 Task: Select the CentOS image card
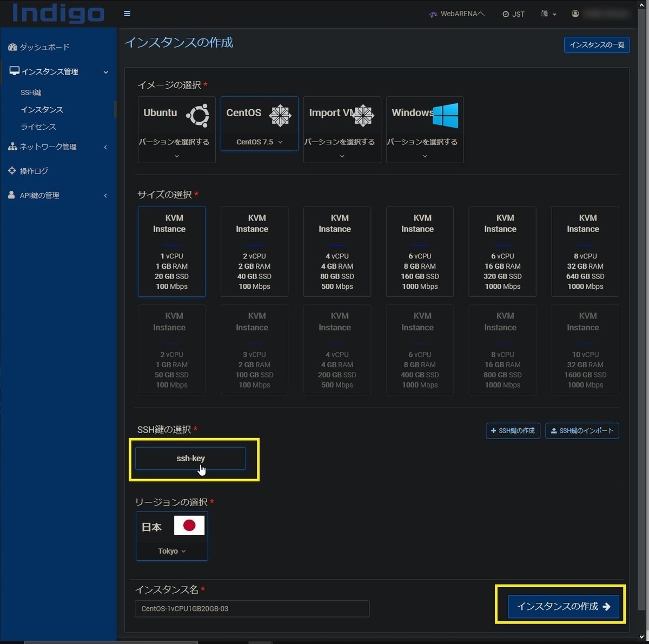pyautogui.click(x=259, y=124)
